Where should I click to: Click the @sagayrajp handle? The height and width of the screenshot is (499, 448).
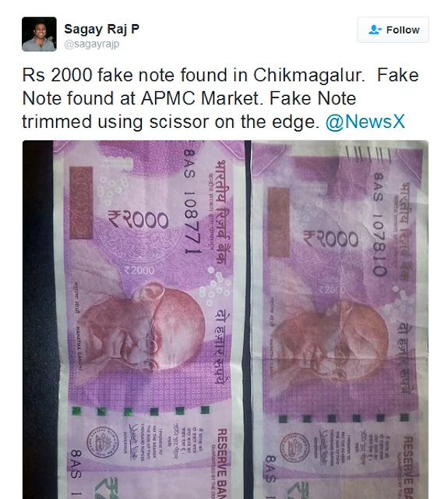pyautogui.click(x=92, y=44)
